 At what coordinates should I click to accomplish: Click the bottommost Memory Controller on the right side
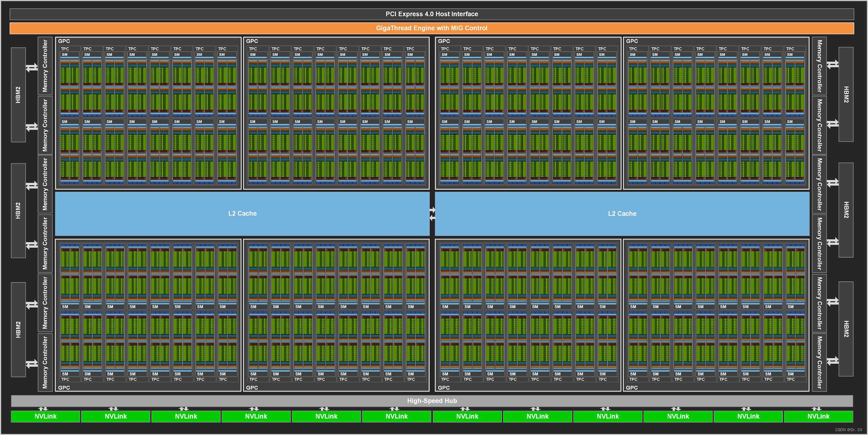(819, 362)
